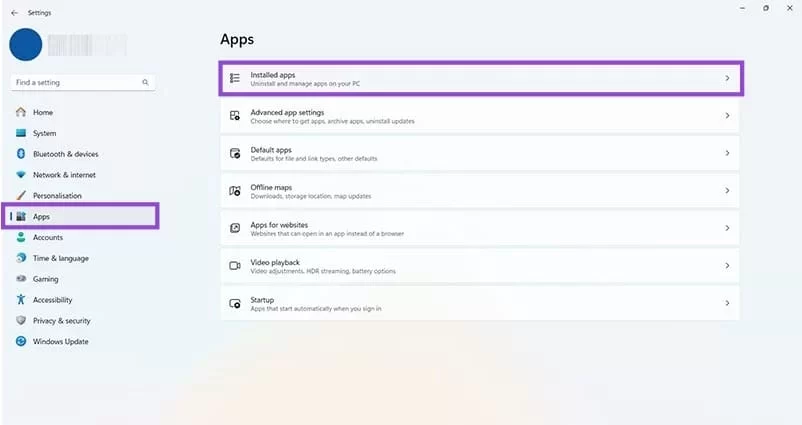Screen dimensions: 802x425
Task: Go to Windows Update settings
Action: click(60, 341)
